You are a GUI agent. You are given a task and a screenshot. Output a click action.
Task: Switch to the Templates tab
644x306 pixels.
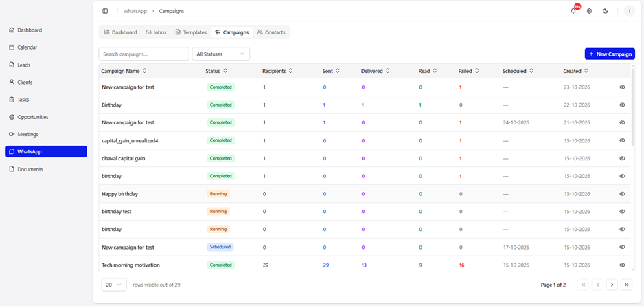191,32
